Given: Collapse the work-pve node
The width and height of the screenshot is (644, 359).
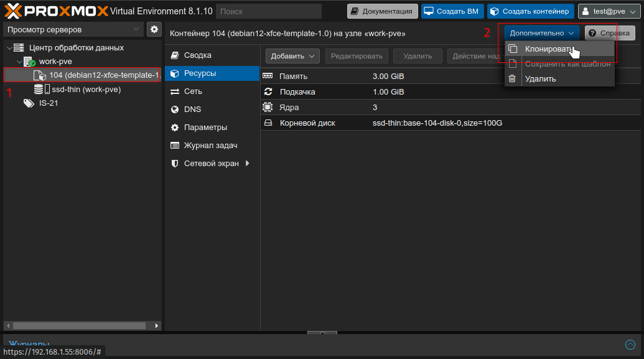Looking at the screenshot, I should pyautogui.click(x=19, y=62).
